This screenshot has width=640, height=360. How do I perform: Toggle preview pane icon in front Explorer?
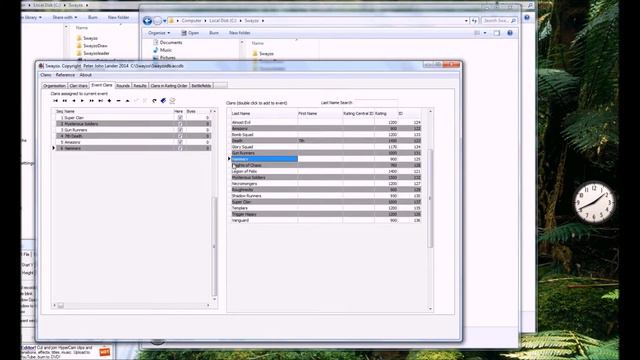pyautogui.click(x=497, y=33)
